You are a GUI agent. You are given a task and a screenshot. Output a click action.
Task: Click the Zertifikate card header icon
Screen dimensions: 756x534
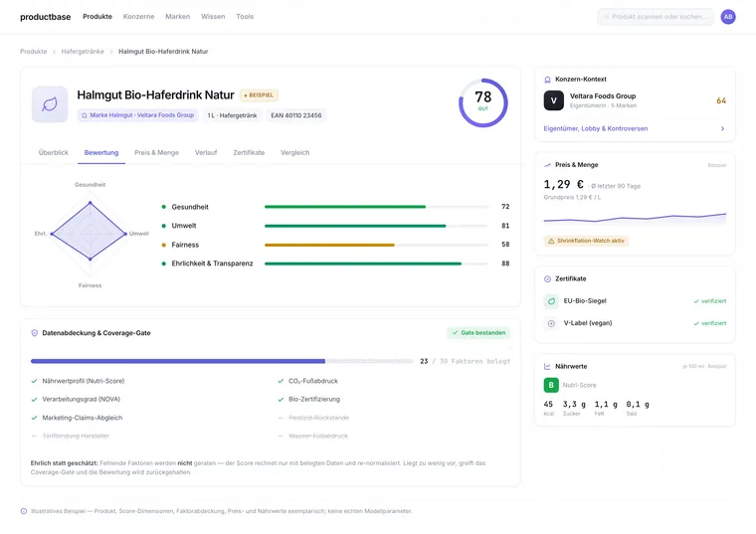coord(547,279)
